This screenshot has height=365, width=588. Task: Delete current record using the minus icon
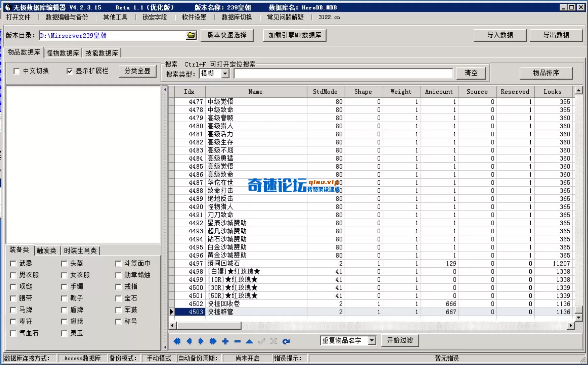[237, 341]
